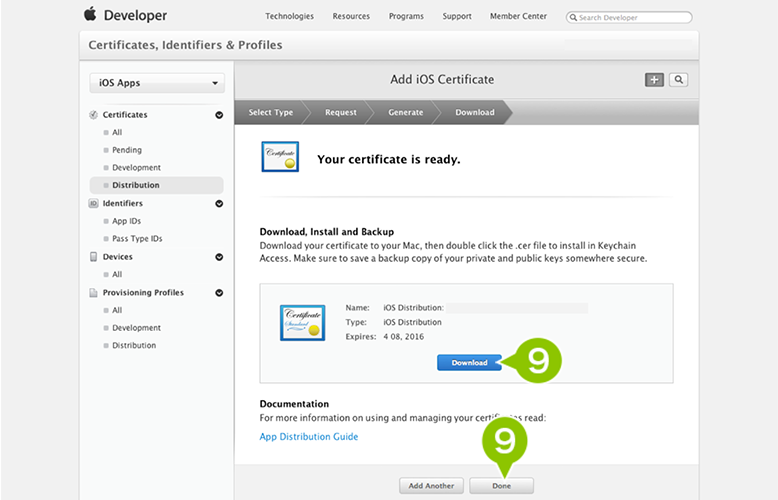Select All under Certificates
778x500 pixels.
click(x=117, y=132)
